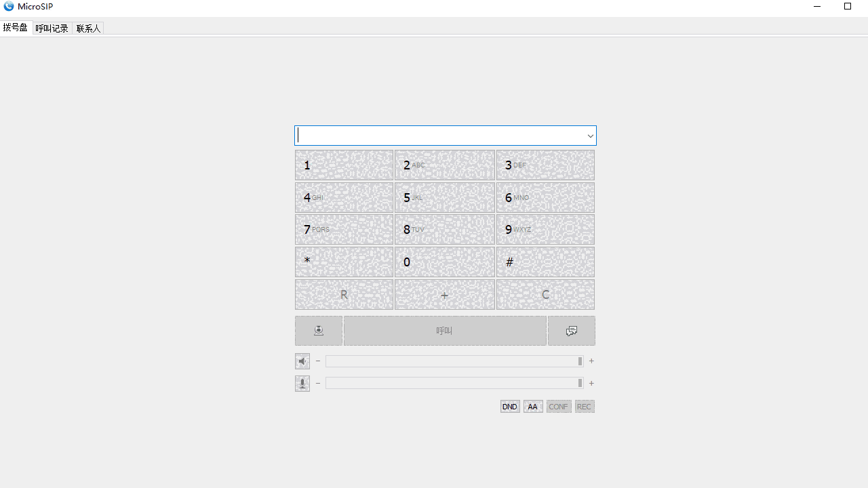Switch to the 呼叫记录 tab
The height and width of the screenshot is (488, 868).
pyautogui.click(x=52, y=28)
